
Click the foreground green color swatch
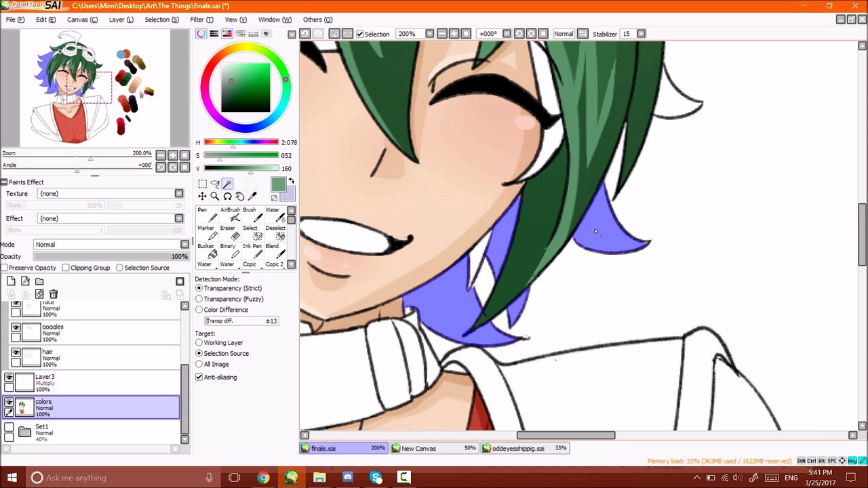point(278,184)
